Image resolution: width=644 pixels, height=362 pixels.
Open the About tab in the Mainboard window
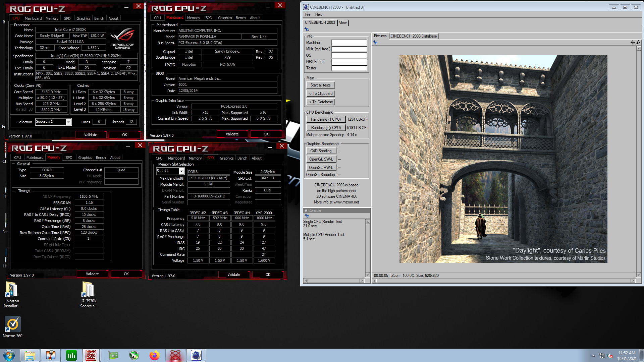(255, 18)
